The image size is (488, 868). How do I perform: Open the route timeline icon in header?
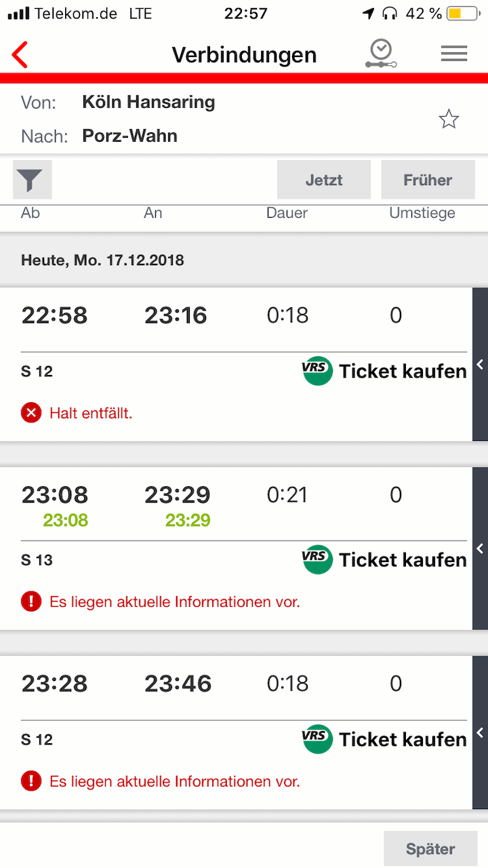click(380, 54)
